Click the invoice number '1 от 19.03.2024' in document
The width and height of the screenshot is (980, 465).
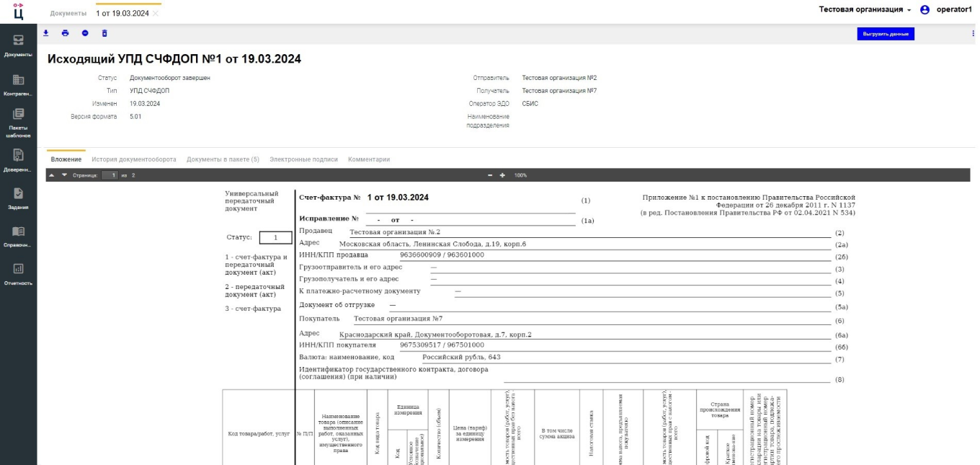(398, 198)
